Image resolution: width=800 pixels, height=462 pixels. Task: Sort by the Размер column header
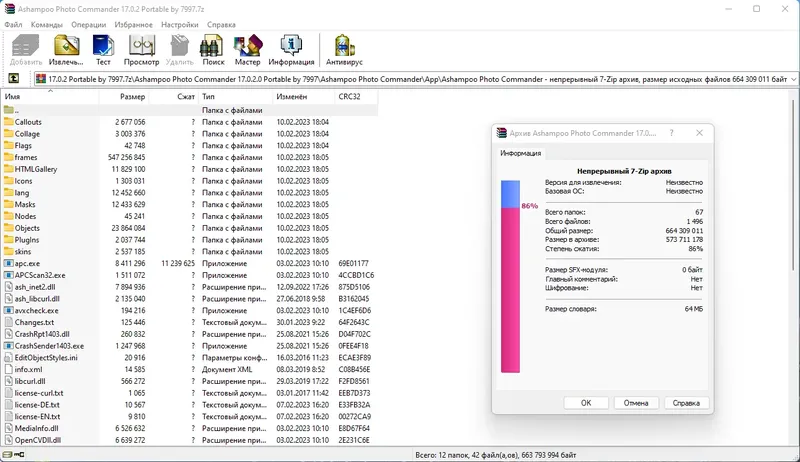pyautogui.click(x=123, y=96)
